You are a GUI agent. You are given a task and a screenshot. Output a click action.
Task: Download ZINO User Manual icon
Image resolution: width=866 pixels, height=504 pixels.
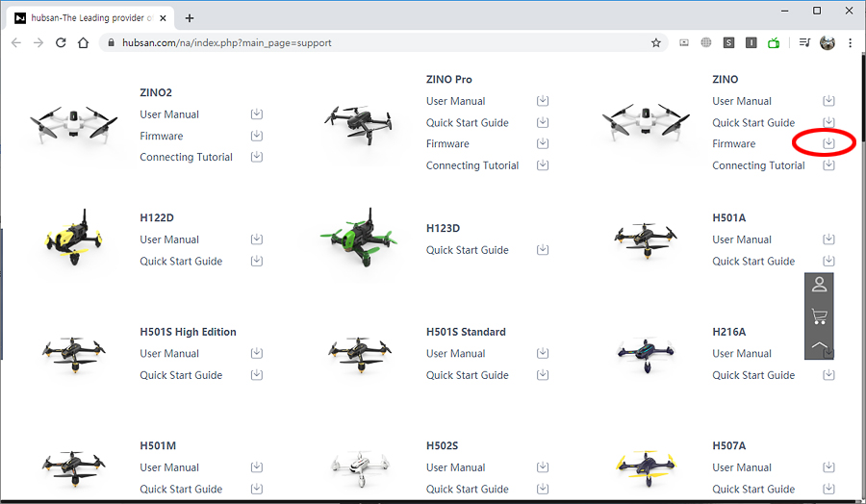[829, 101]
